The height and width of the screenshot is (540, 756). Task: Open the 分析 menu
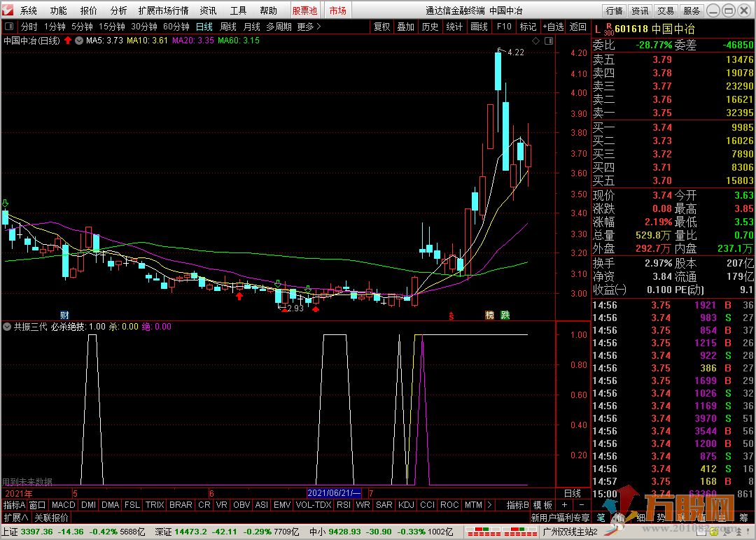coord(118,10)
